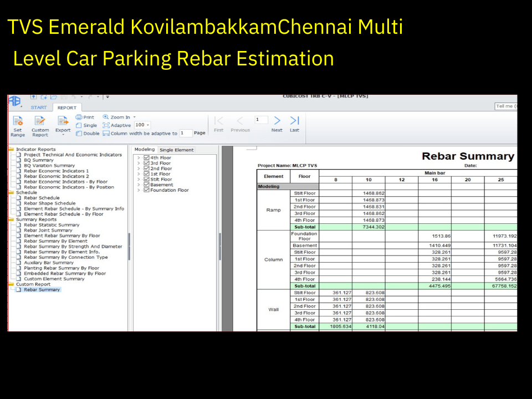Uncheck the Foundation Floor checkbox
Viewport: 532px width, 399px height.
pos(146,190)
